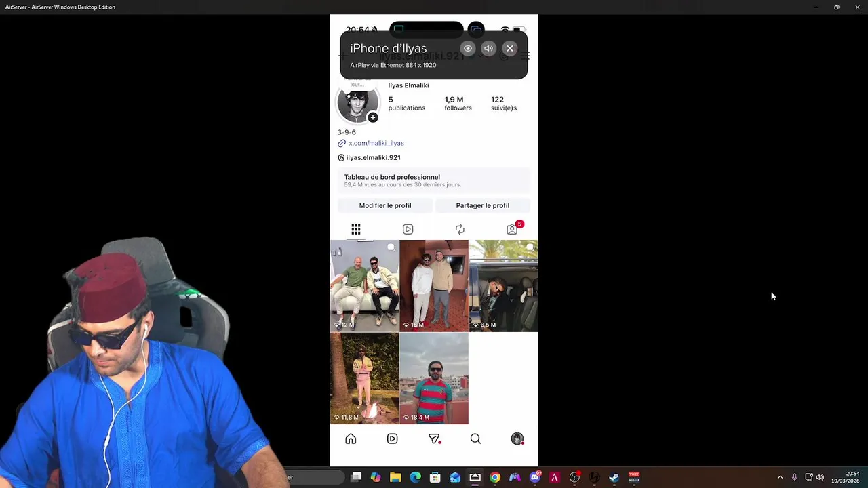Screen dimensions: 868x488
Task: View the 122 suivi(e)s list
Action: pyautogui.click(x=504, y=104)
